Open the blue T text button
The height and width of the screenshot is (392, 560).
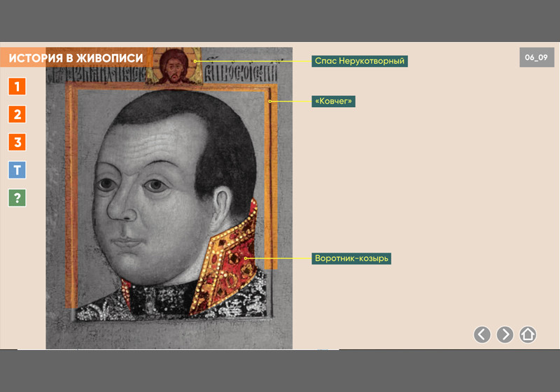17,170
